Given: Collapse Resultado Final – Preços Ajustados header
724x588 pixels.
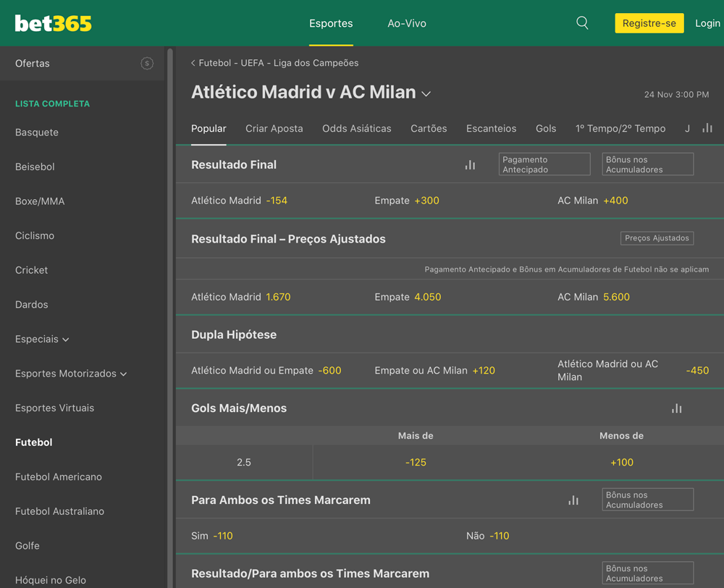Looking at the screenshot, I should (x=288, y=239).
